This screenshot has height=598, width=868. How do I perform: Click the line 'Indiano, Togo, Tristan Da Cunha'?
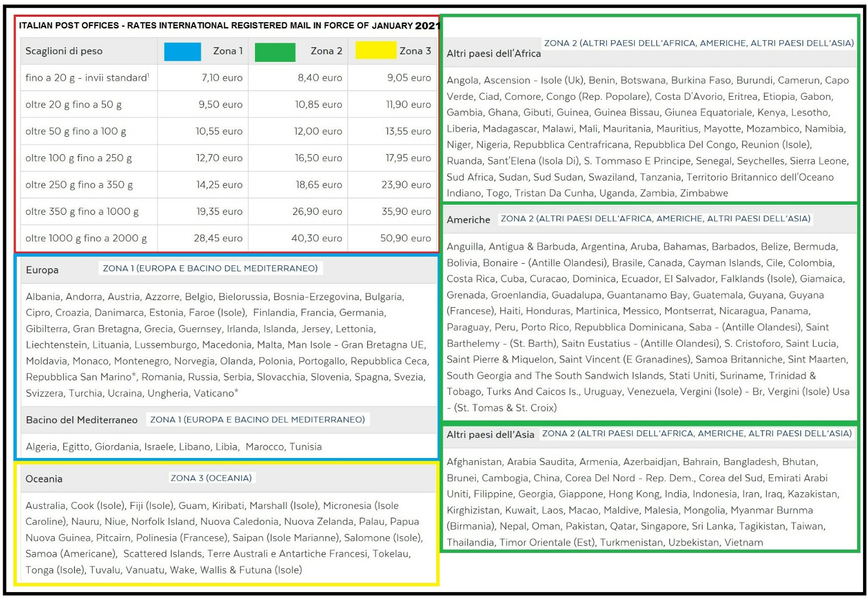pyautogui.click(x=588, y=193)
